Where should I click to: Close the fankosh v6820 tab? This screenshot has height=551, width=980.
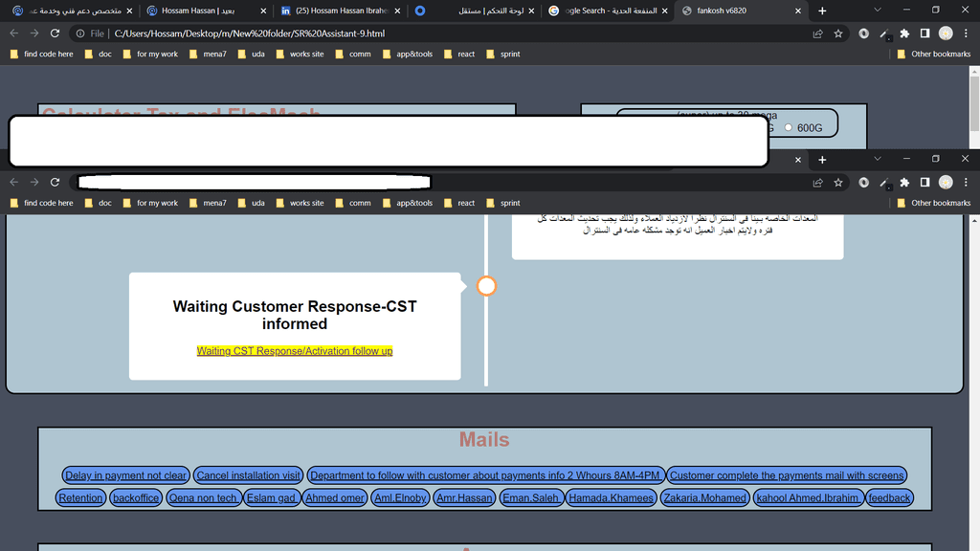[x=797, y=11]
